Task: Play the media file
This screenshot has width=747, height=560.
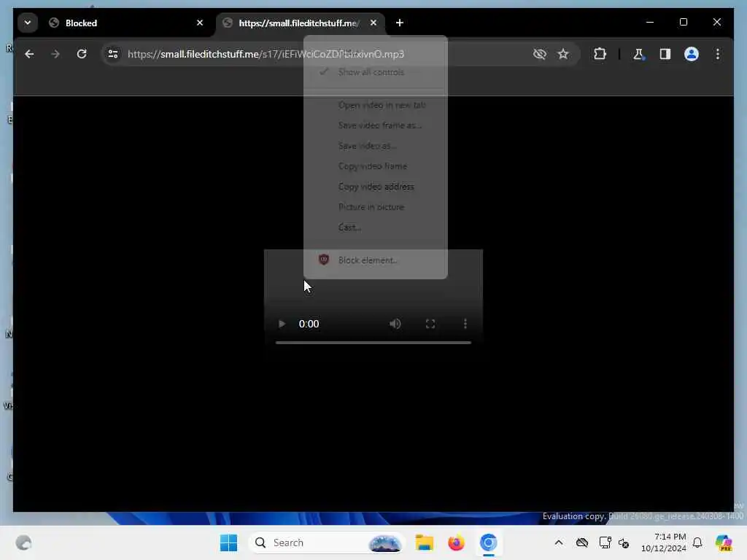Action: 282,324
